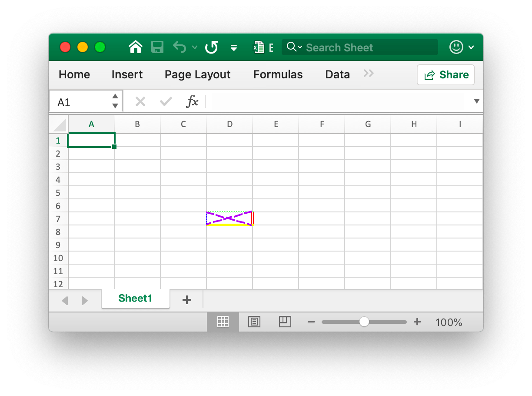Click the Redo circular arrow icon
The height and width of the screenshot is (396, 532).
coord(212,47)
